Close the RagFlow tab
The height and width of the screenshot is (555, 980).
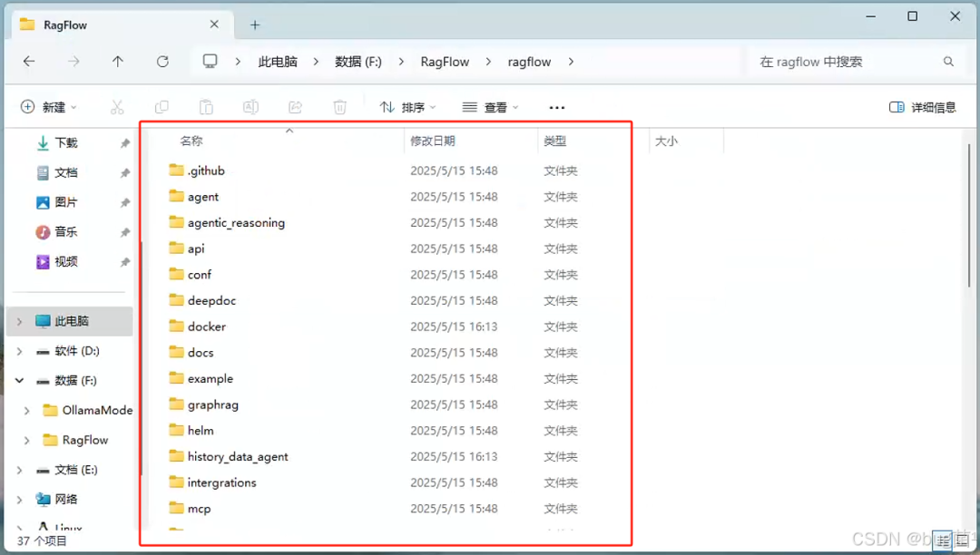click(x=214, y=24)
